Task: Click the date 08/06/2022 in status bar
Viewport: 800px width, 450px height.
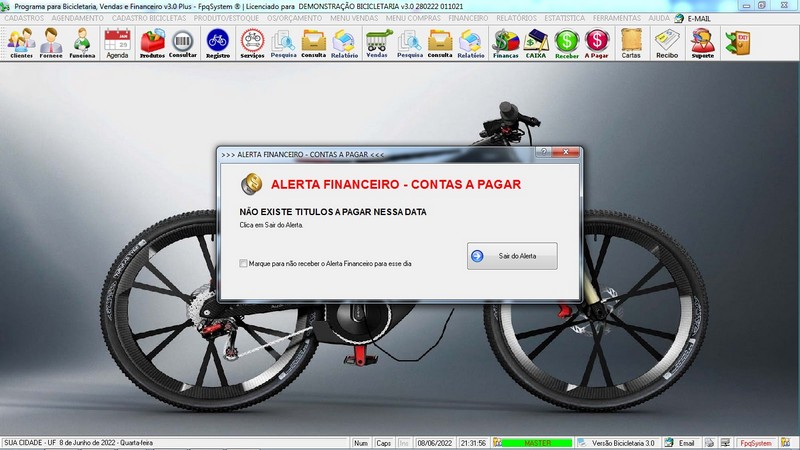Action: (435, 443)
